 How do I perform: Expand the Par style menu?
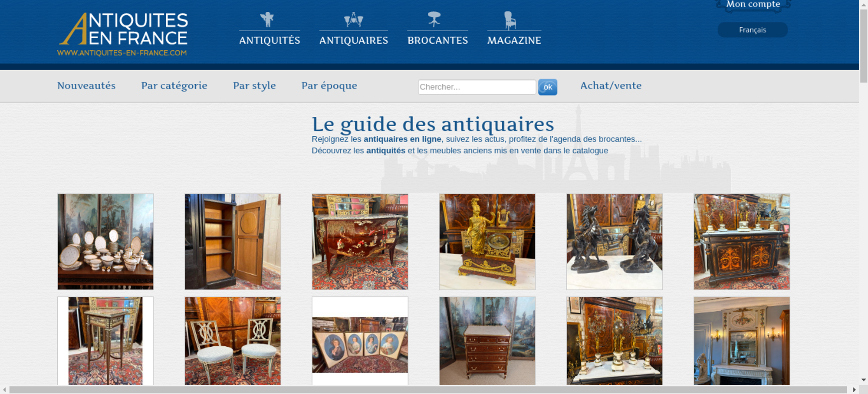pos(254,85)
